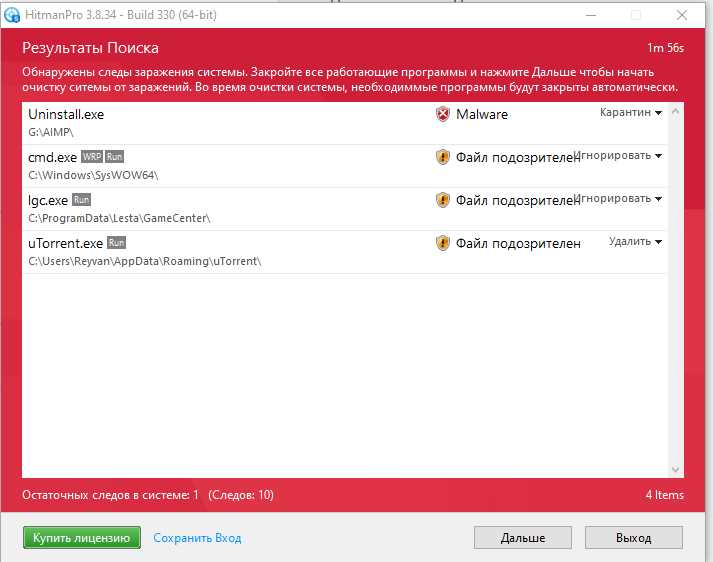The height and width of the screenshot is (562, 713).
Task: Click the Run badge next to lgc.exe
Action: point(81,200)
